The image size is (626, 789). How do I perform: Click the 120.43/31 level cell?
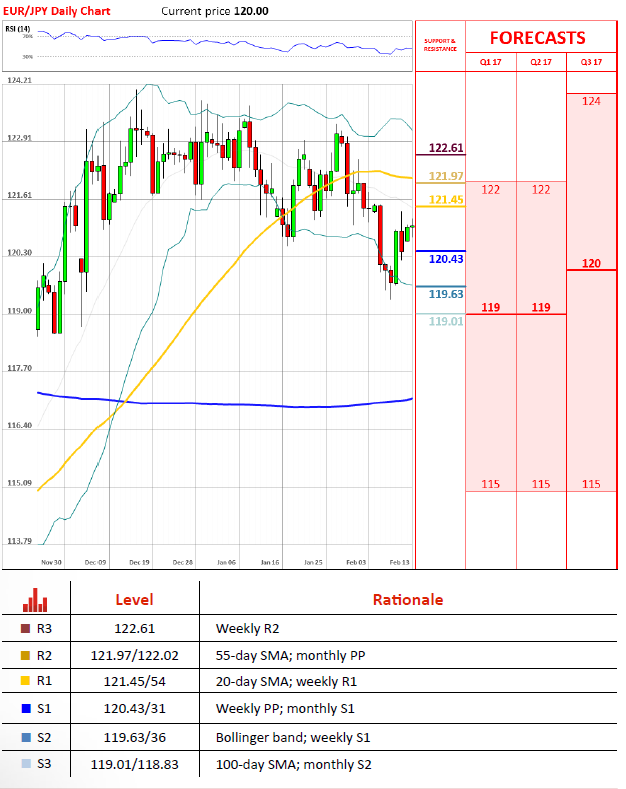[x=134, y=708]
